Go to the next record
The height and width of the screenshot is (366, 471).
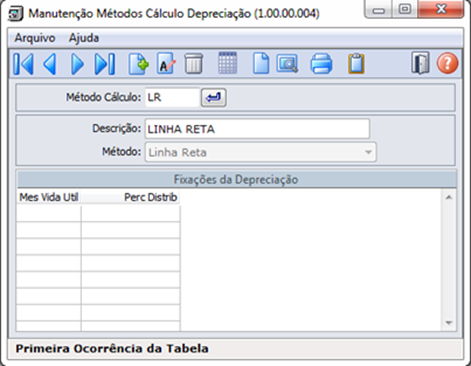[x=77, y=64]
